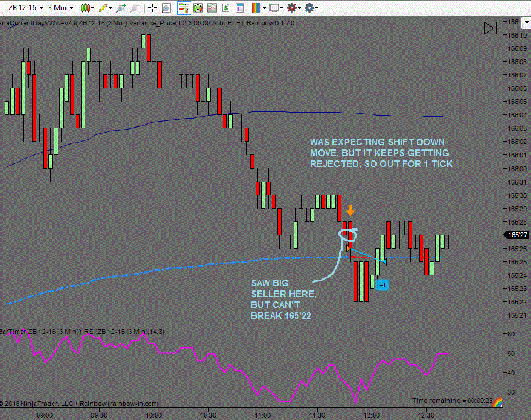Click the zoom frame magnifier icon

click(166, 8)
